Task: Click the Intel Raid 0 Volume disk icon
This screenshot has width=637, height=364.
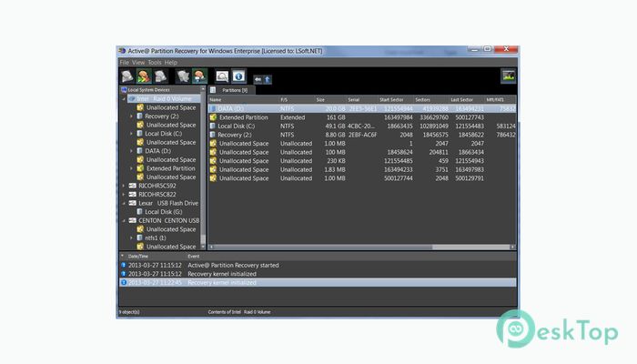Action: coord(132,98)
